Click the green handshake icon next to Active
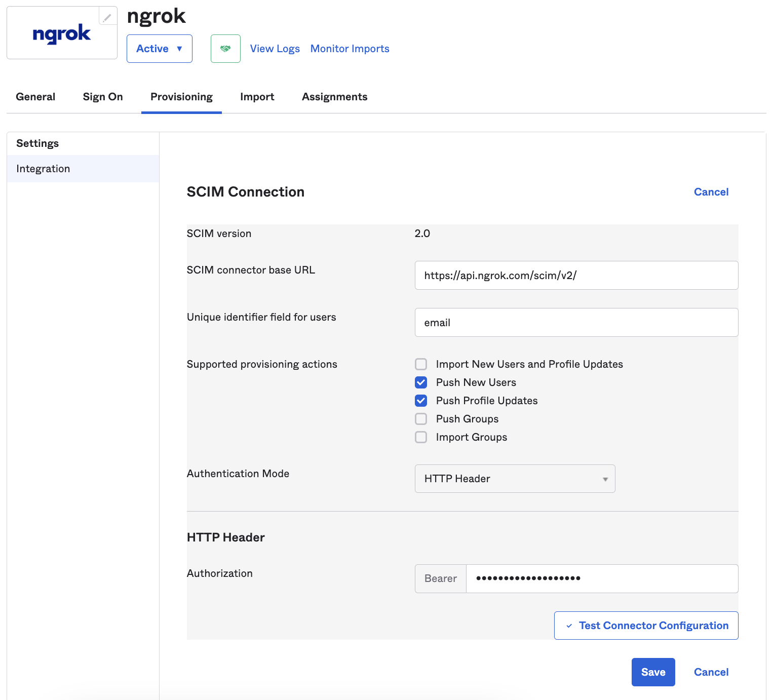Viewport: 774px width, 700px height. click(225, 48)
